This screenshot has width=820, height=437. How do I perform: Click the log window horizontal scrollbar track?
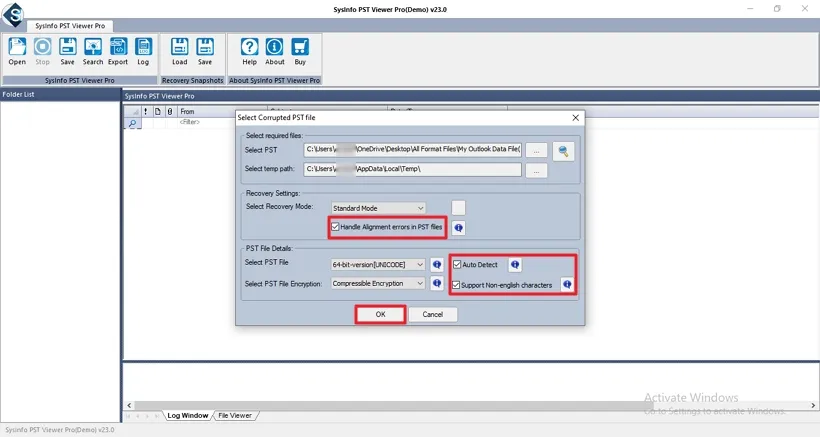click(471, 405)
